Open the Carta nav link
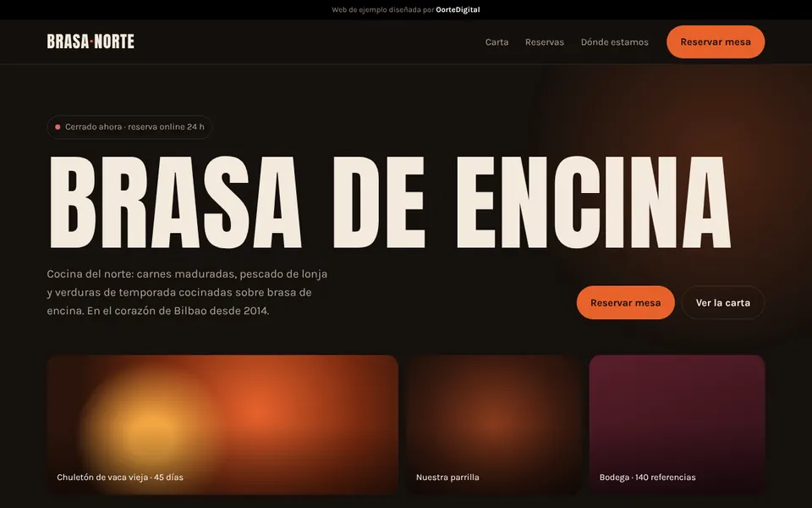 coord(497,42)
